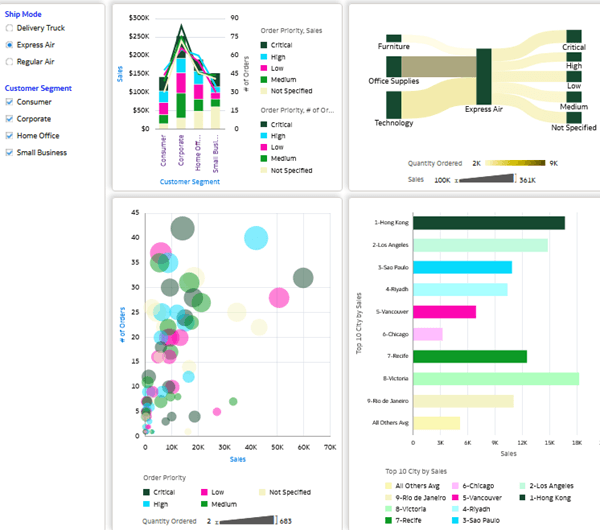Select the Low node in Sankey diagram
600x530 pixels.
click(574, 76)
